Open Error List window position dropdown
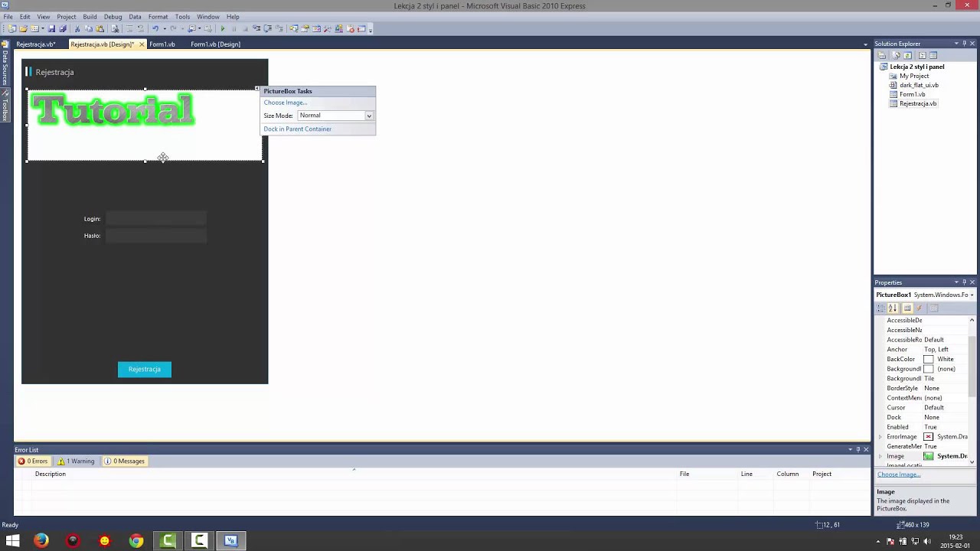The width and height of the screenshot is (980, 551). pos(850,449)
